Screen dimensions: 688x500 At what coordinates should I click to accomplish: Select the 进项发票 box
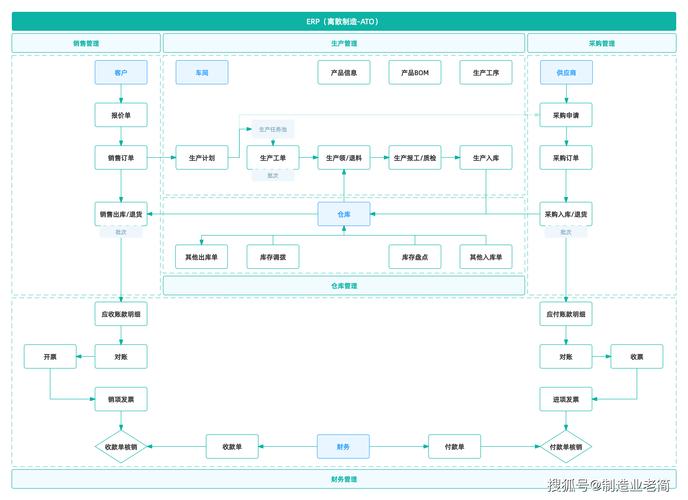tap(566, 399)
